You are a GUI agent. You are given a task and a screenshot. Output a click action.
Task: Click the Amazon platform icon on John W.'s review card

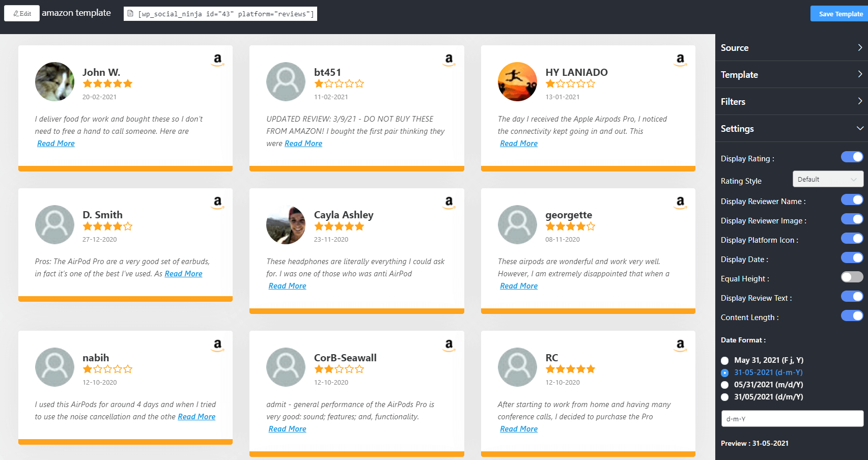coord(217,60)
